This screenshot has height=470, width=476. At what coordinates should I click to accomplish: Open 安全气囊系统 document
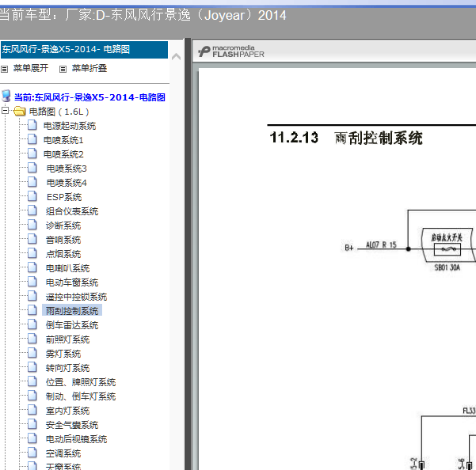[72, 425]
